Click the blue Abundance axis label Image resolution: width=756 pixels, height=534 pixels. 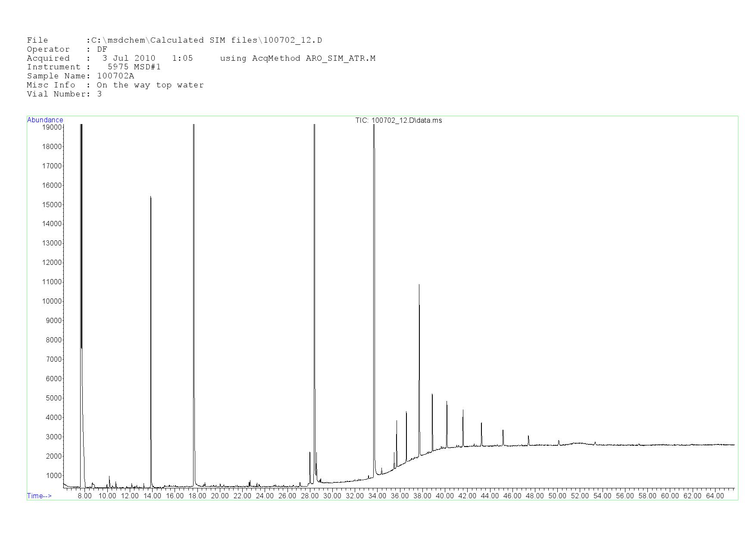point(45,120)
